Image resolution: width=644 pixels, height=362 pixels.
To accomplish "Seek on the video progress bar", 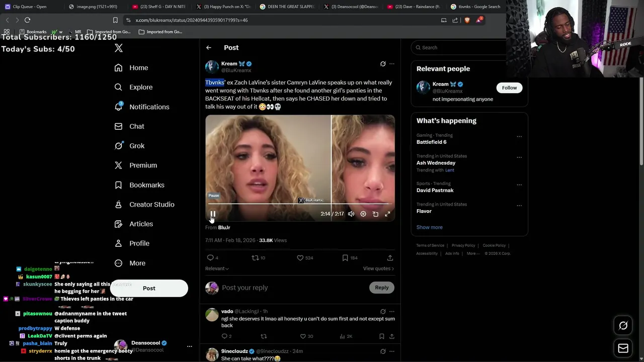I will (300, 204).
